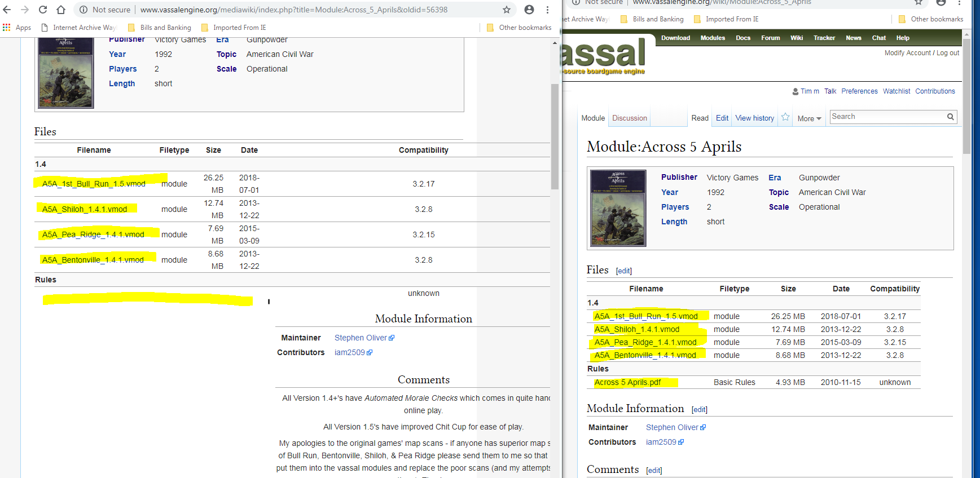980x478 pixels.
Task: Download A5A_Bentonville_1.4.1.vmod in the right window
Action: point(645,355)
